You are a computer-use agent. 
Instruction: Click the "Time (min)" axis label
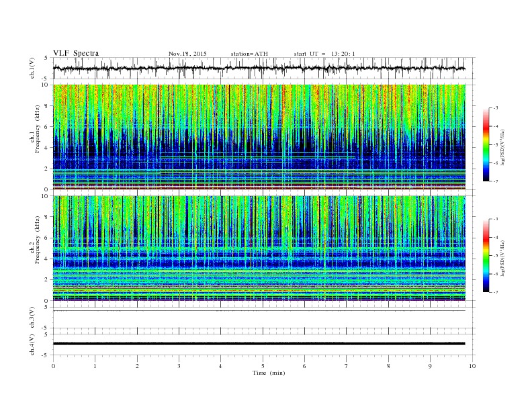[x=269, y=373]
